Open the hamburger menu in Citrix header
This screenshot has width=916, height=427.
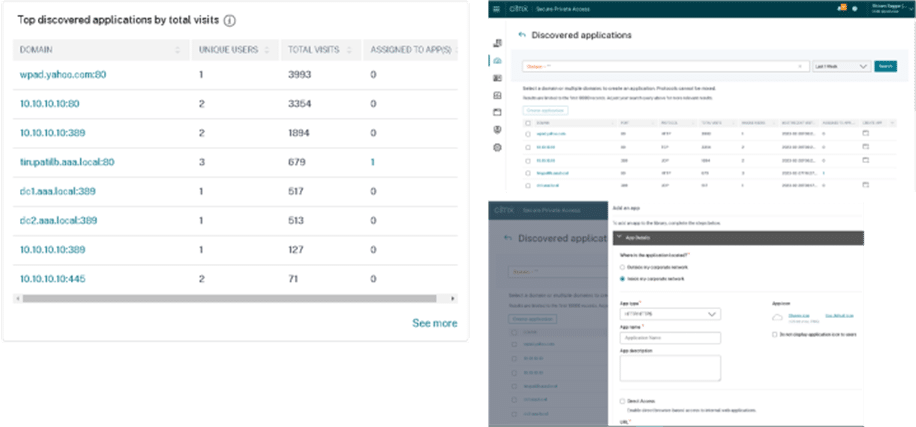click(497, 9)
